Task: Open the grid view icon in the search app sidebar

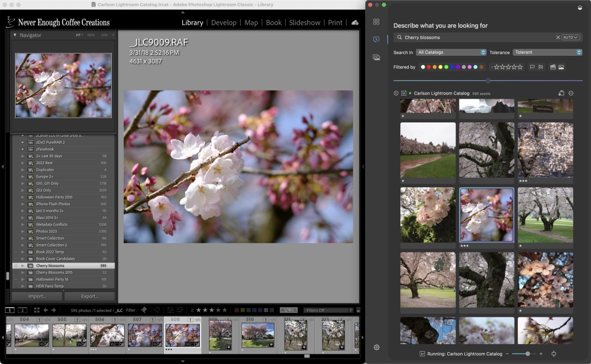Action: coord(376,21)
